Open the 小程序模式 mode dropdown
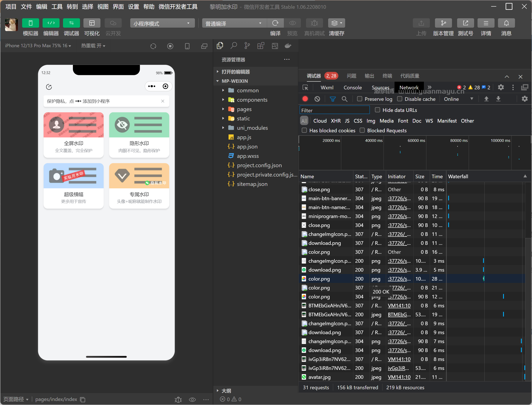The width and height of the screenshot is (532, 405). click(162, 23)
